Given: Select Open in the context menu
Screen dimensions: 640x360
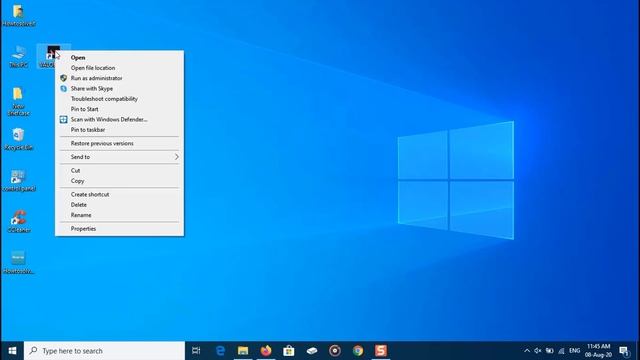Looking at the screenshot, I should click(119, 58).
